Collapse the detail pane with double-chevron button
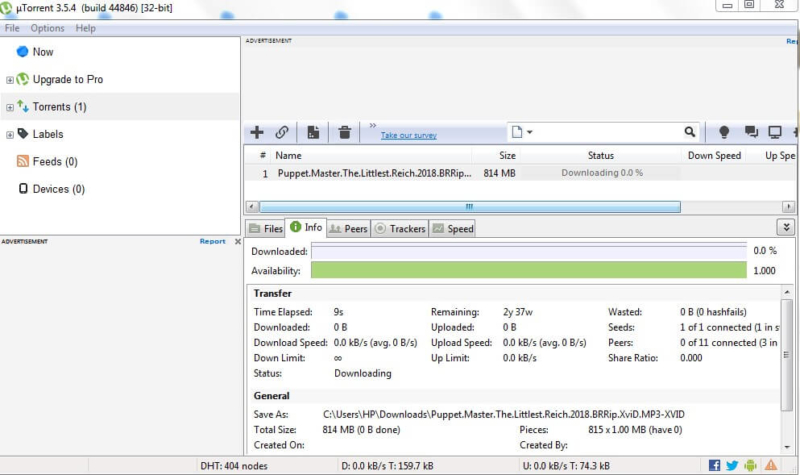The height and width of the screenshot is (475, 800). coord(786,227)
